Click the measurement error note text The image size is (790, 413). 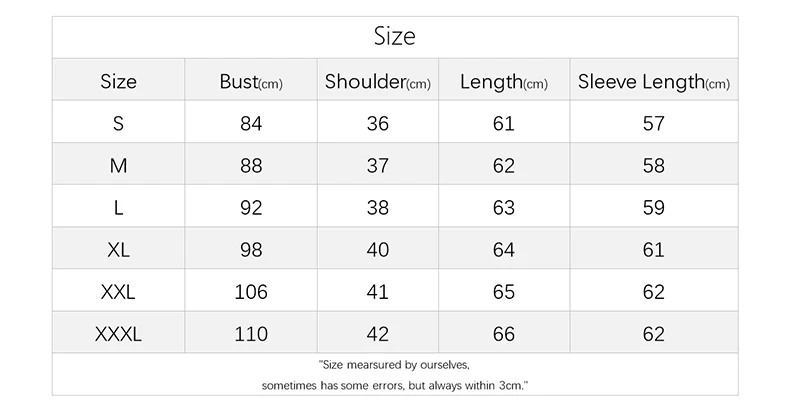pyautogui.click(x=394, y=375)
